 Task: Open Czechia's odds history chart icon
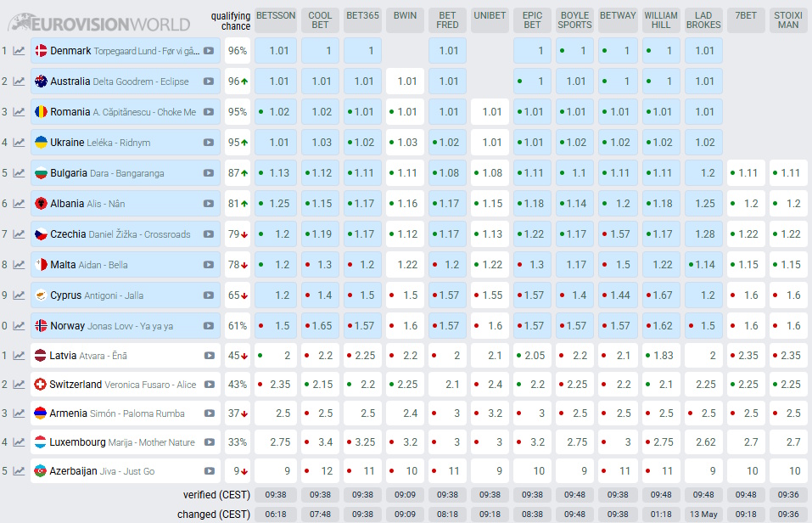pyautogui.click(x=19, y=234)
